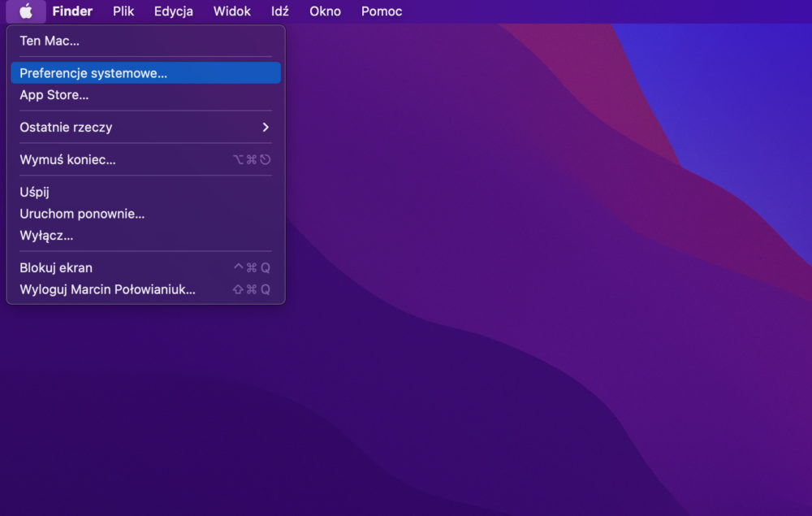This screenshot has height=516, width=812.
Task: Open the Finder menu
Action: [x=72, y=11]
